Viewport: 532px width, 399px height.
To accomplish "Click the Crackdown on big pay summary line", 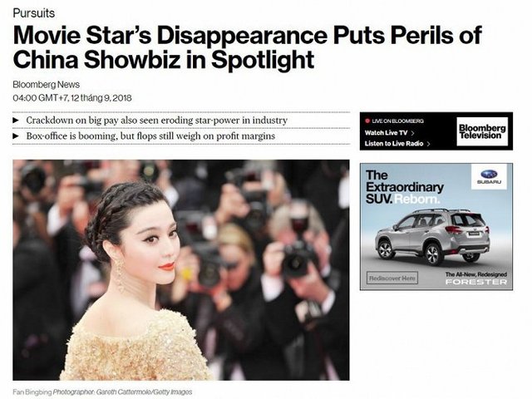I will 157,120.
